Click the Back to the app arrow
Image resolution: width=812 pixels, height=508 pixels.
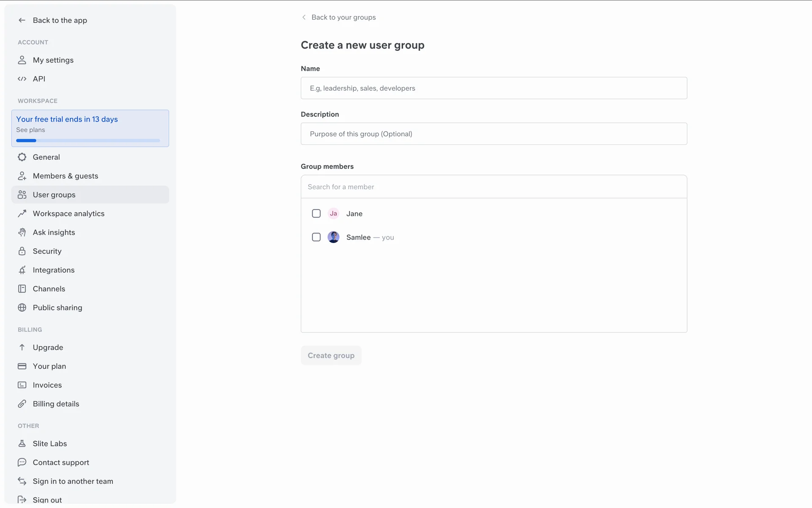tap(22, 20)
